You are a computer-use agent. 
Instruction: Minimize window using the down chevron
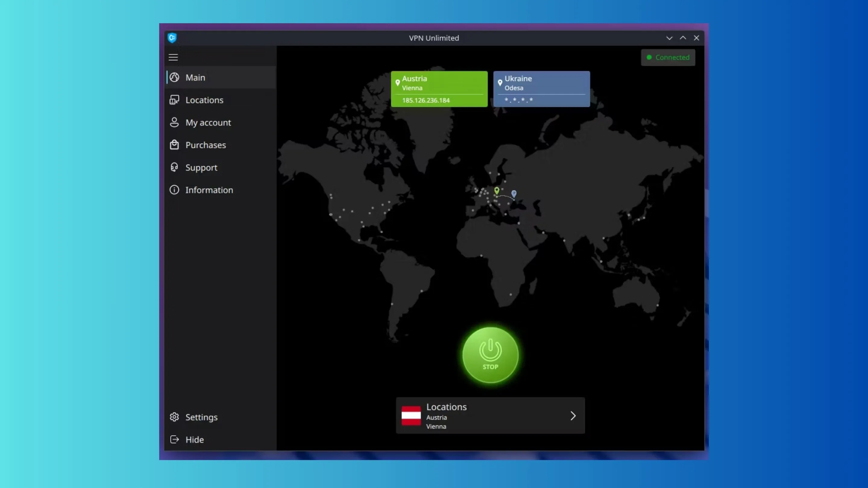[669, 38]
